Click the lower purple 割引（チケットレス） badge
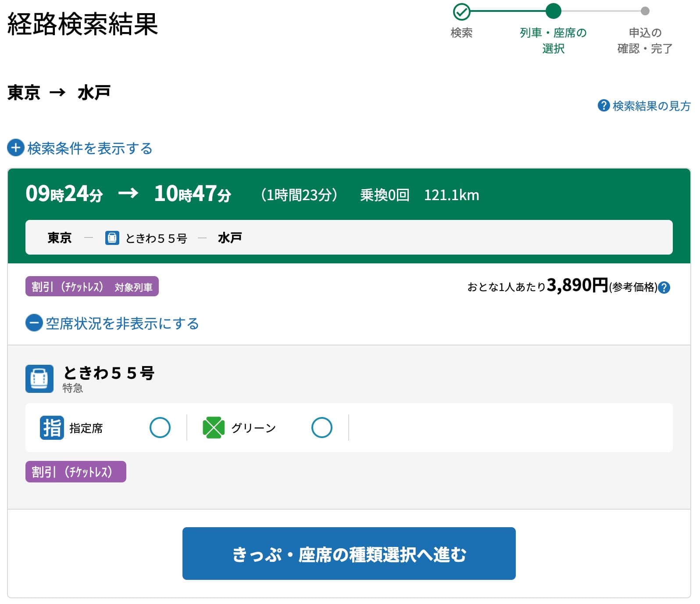Viewport: 700px width, 604px height. (76, 472)
